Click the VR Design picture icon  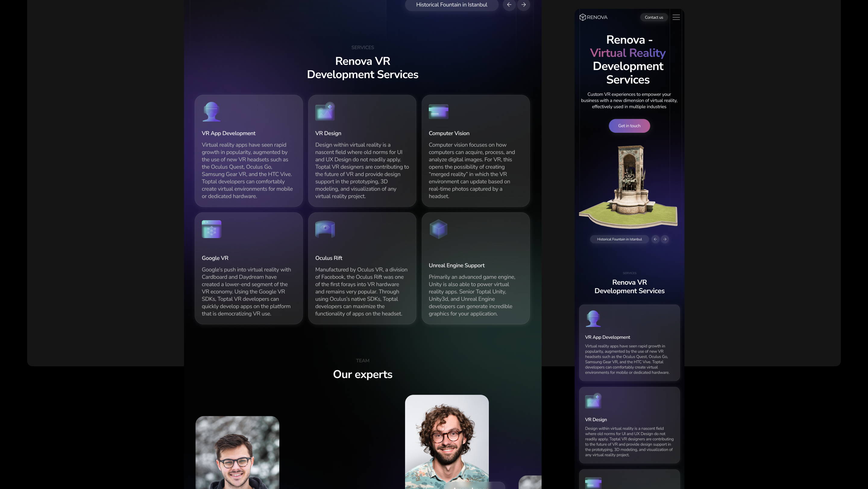tap(325, 112)
